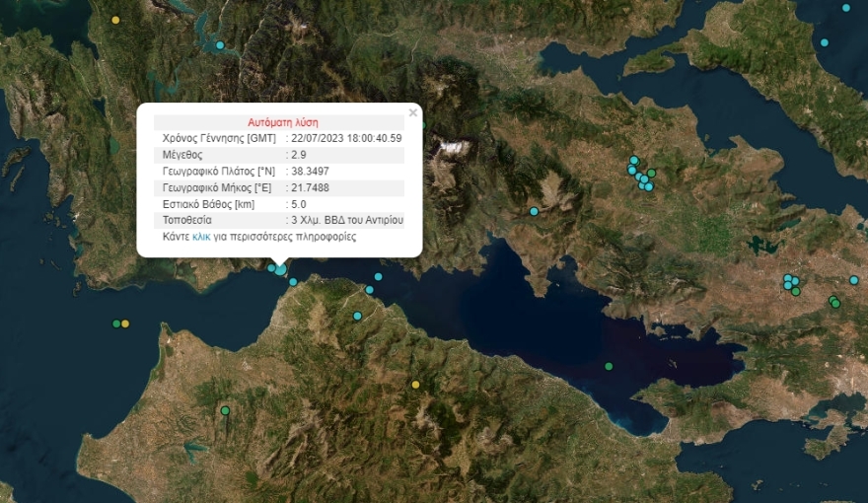868x503 pixels.
Task: Click the 'Αυτόματη λύση' popup header
Action: coord(283,122)
